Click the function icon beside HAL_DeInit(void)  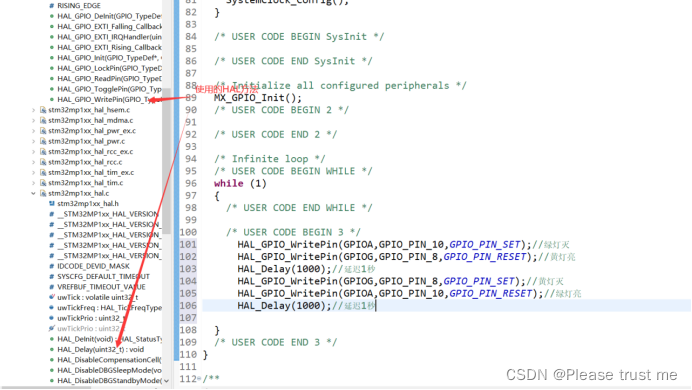tap(52, 339)
